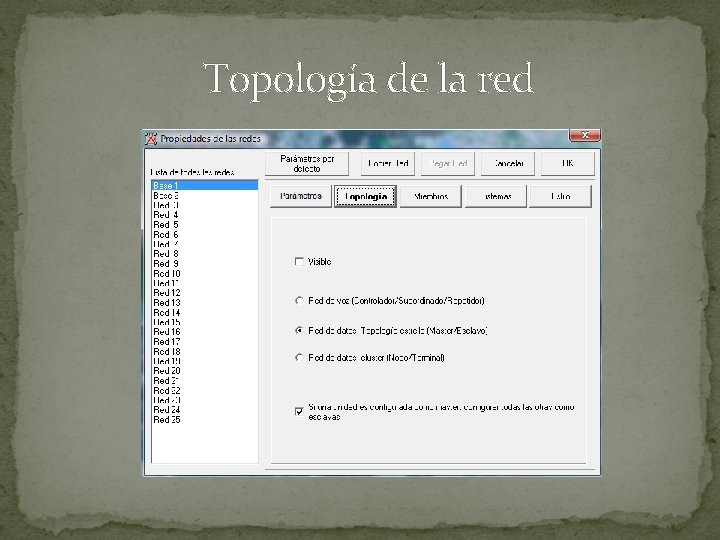Select Red 3 in the network list
The image size is (720, 540).
point(205,205)
